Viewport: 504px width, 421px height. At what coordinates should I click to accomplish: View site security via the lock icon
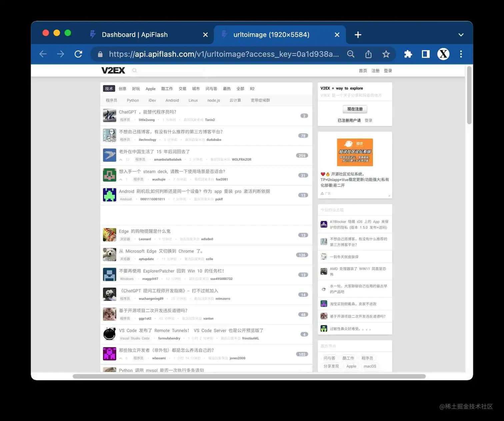click(100, 54)
